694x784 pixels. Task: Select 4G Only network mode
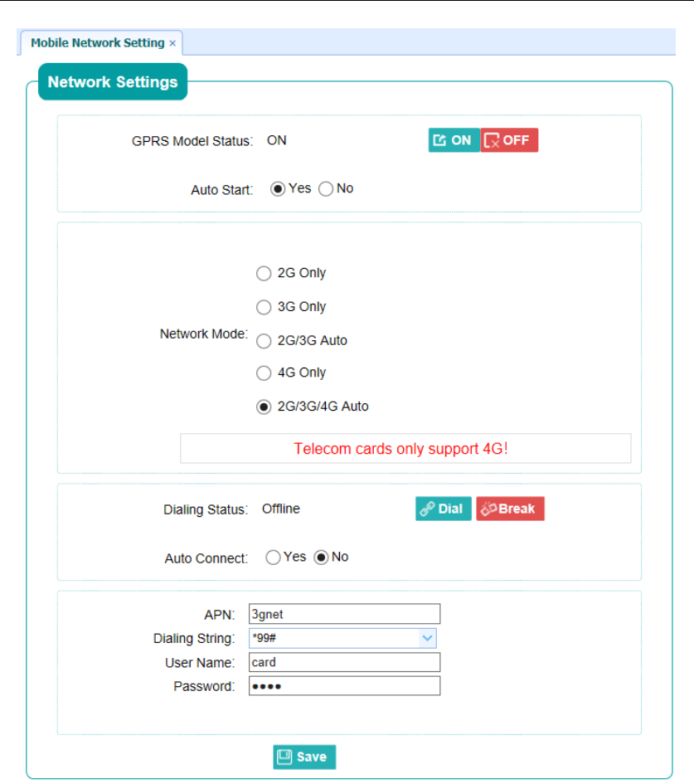(264, 373)
